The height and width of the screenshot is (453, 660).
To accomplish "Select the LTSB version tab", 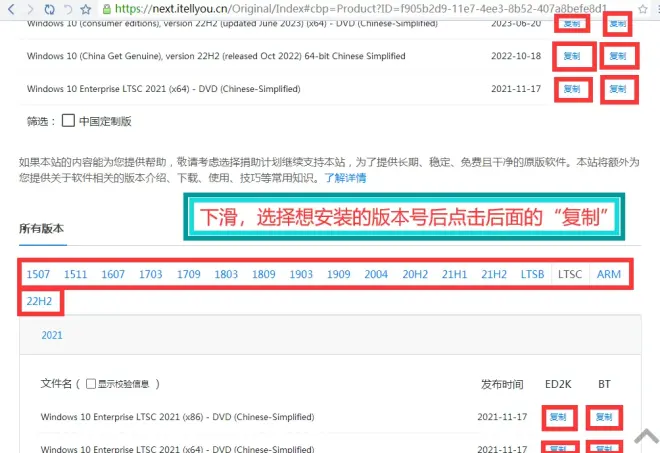I will (x=532, y=274).
